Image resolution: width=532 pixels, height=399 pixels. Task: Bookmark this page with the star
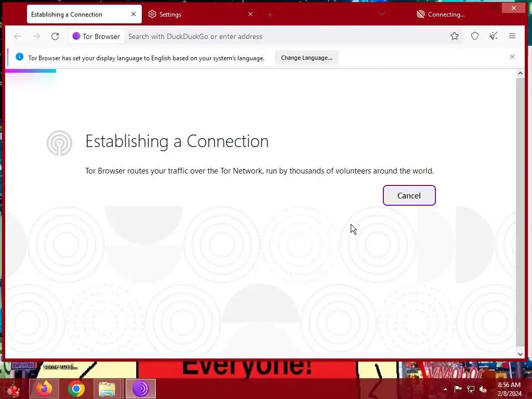click(455, 36)
